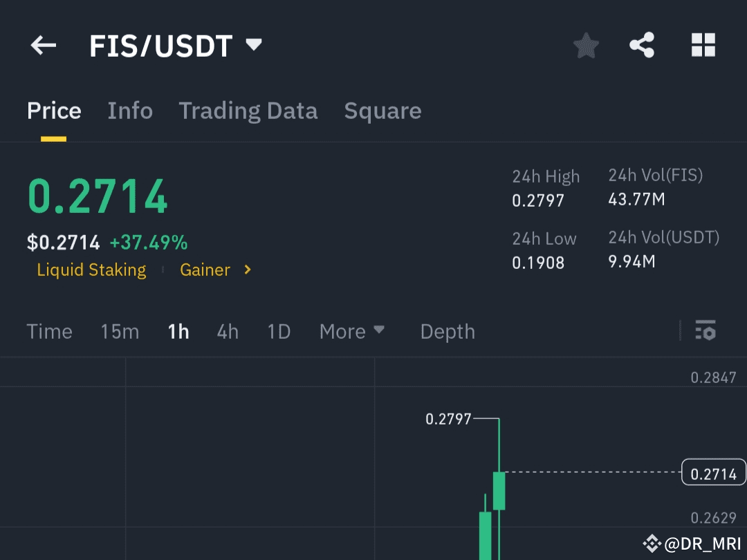Select the 0.2714 current price marker
747x560 pixels.
click(713, 473)
